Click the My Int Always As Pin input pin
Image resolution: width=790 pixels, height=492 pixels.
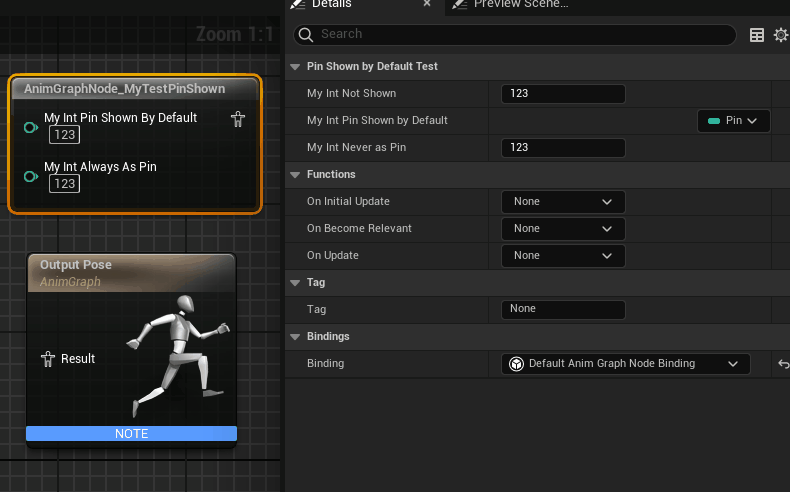click(30, 176)
